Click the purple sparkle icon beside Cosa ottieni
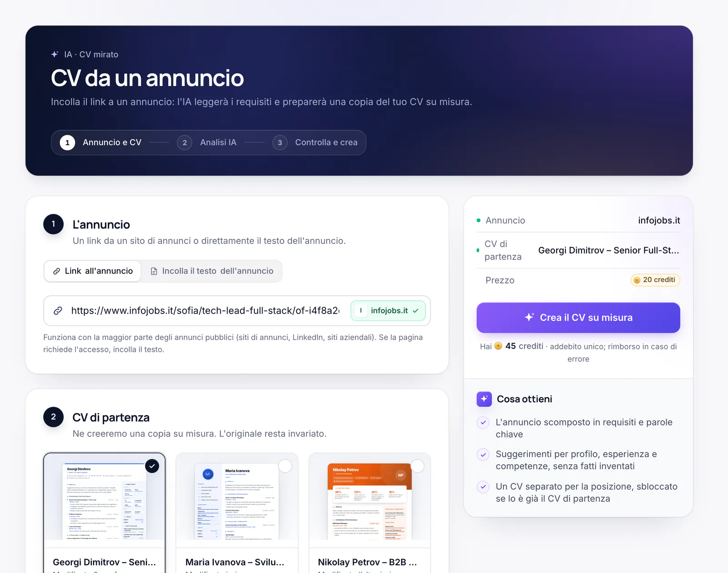Viewport: 728px width, 573px height. coord(484,399)
